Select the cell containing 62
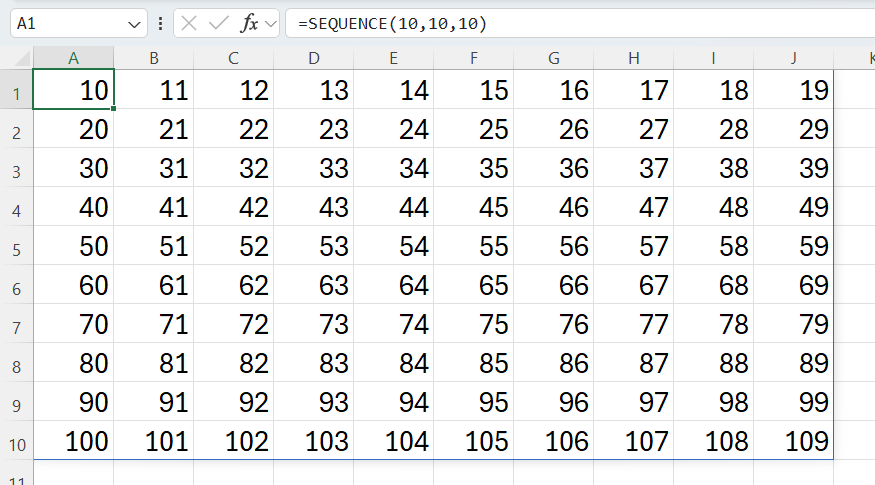 [234, 285]
